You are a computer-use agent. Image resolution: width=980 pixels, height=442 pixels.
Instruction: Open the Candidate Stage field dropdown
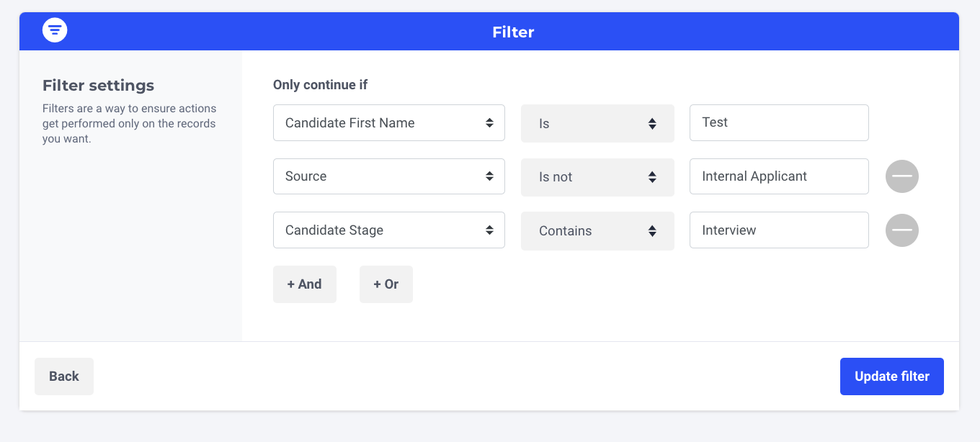(x=388, y=230)
